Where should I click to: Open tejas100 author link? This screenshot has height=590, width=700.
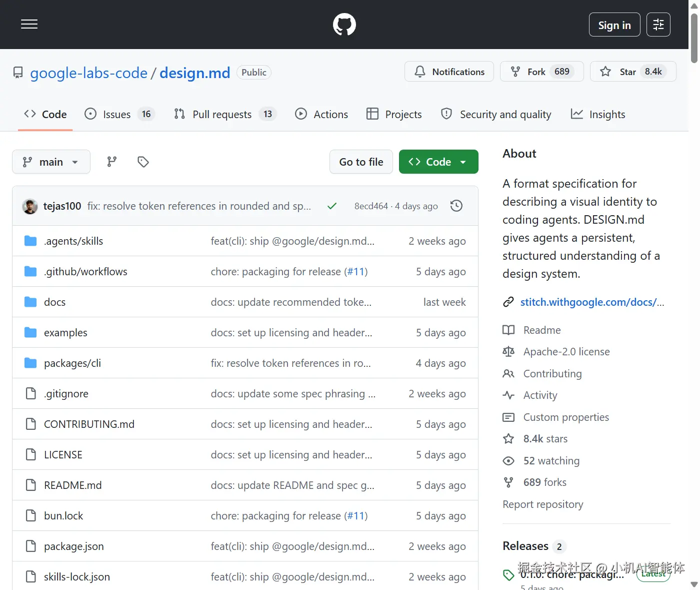[x=62, y=206]
